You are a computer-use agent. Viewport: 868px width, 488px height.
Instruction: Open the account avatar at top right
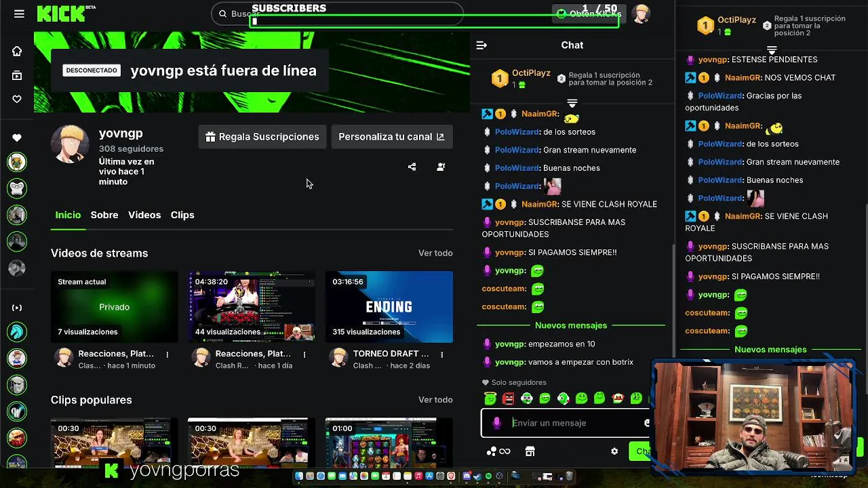[641, 14]
